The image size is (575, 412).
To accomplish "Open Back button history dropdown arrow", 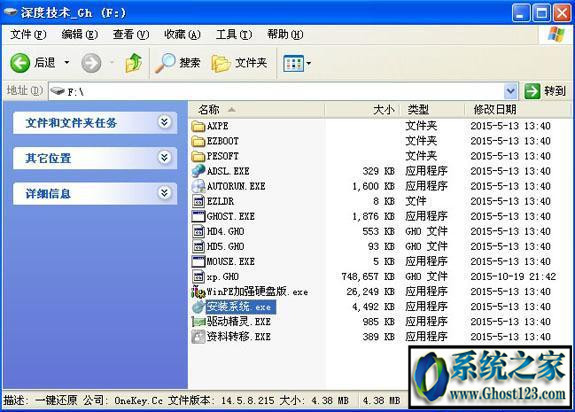I will click(x=67, y=63).
